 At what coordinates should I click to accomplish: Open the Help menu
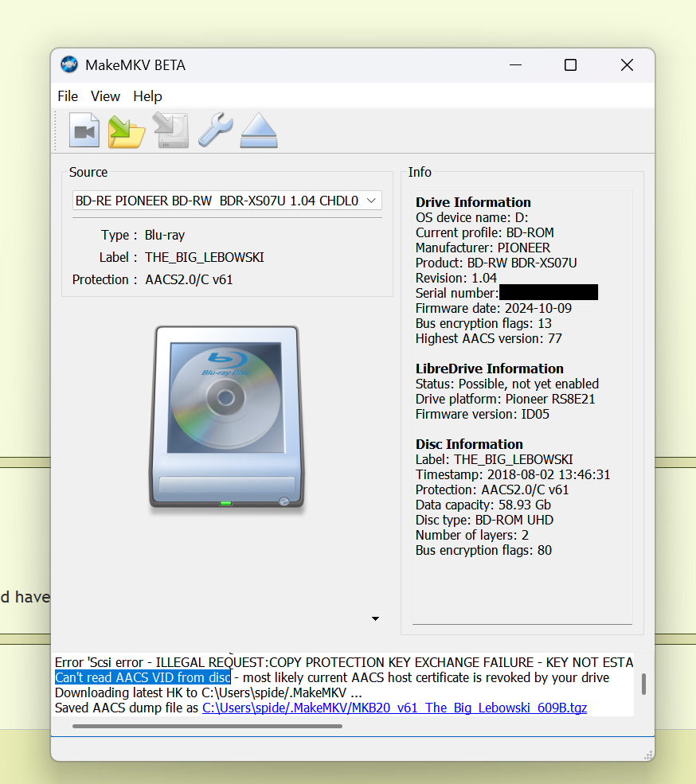[147, 96]
